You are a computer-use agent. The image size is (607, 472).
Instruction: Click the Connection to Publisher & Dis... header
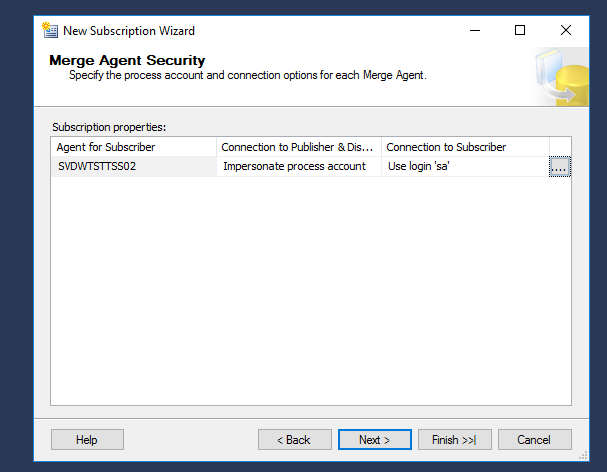(x=299, y=147)
